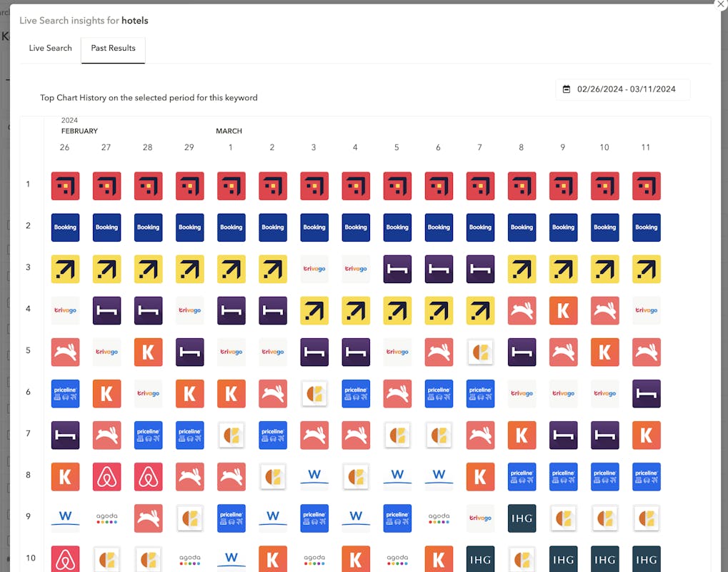The height and width of the screenshot is (572, 728).
Task: Open the date range picker
Action: point(623,89)
